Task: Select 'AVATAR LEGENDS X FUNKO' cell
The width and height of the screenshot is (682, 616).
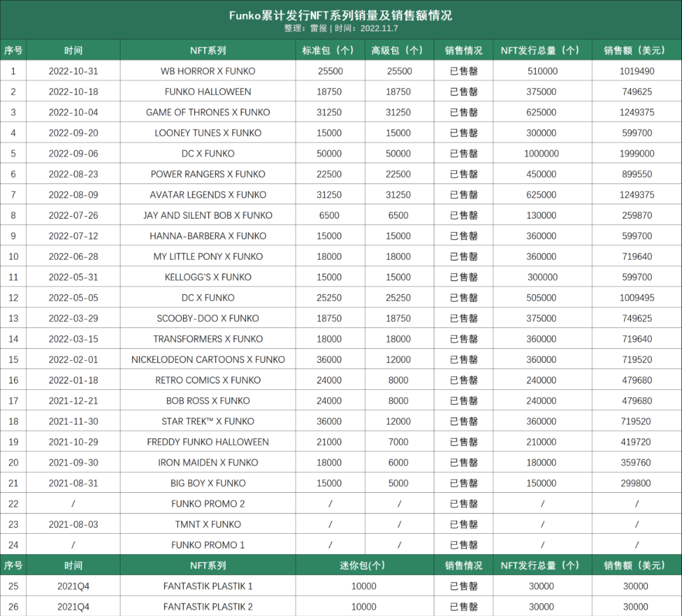Action: point(208,195)
